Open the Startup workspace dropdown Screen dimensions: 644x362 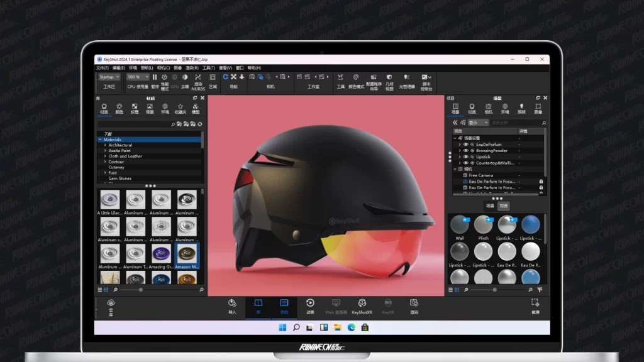(109, 77)
